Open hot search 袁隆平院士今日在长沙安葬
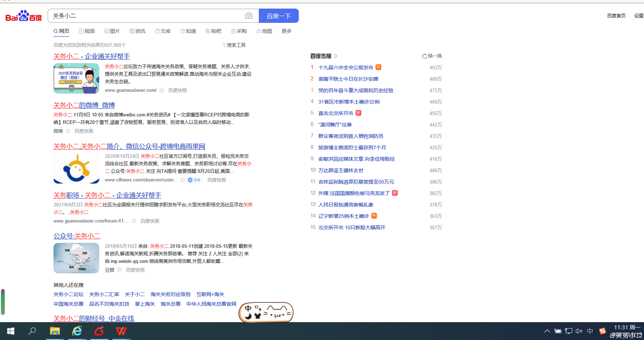 (348, 79)
